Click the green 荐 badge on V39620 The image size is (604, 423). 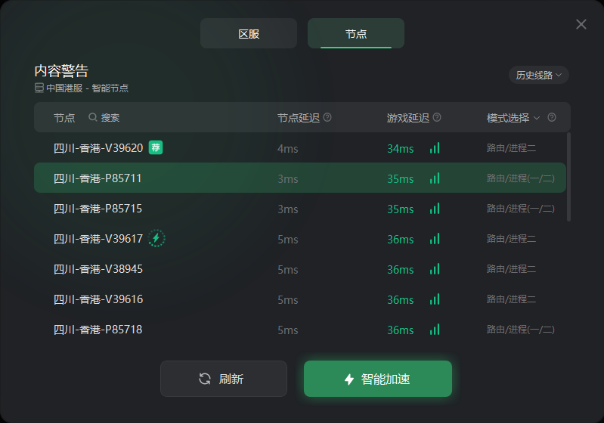click(156, 147)
